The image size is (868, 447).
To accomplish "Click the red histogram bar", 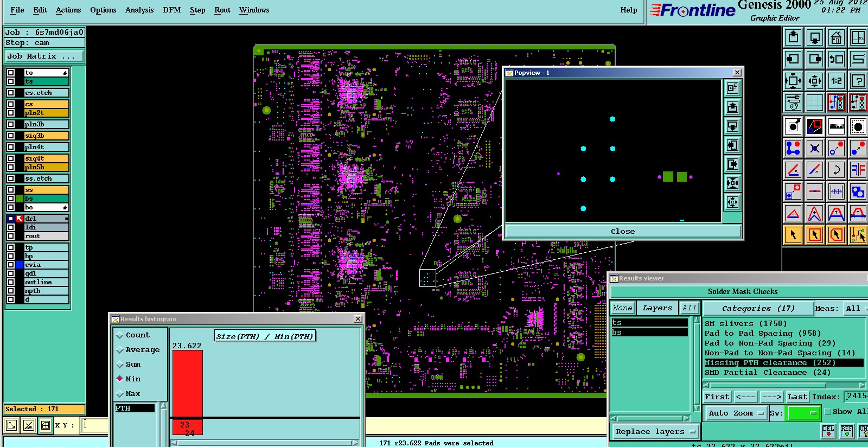I will pos(188,384).
